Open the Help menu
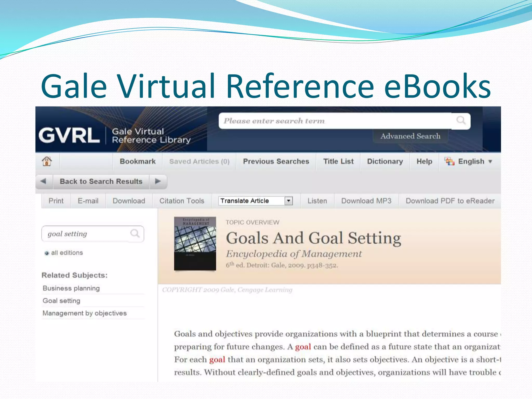 (424, 161)
